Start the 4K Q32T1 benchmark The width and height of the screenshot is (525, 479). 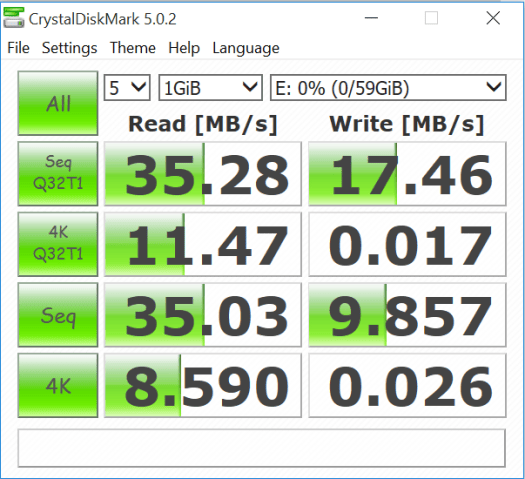[x=58, y=244]
